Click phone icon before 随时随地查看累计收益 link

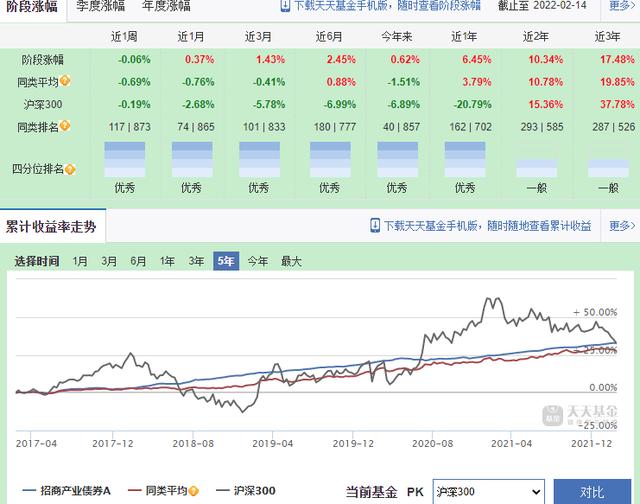coord(375,225)
